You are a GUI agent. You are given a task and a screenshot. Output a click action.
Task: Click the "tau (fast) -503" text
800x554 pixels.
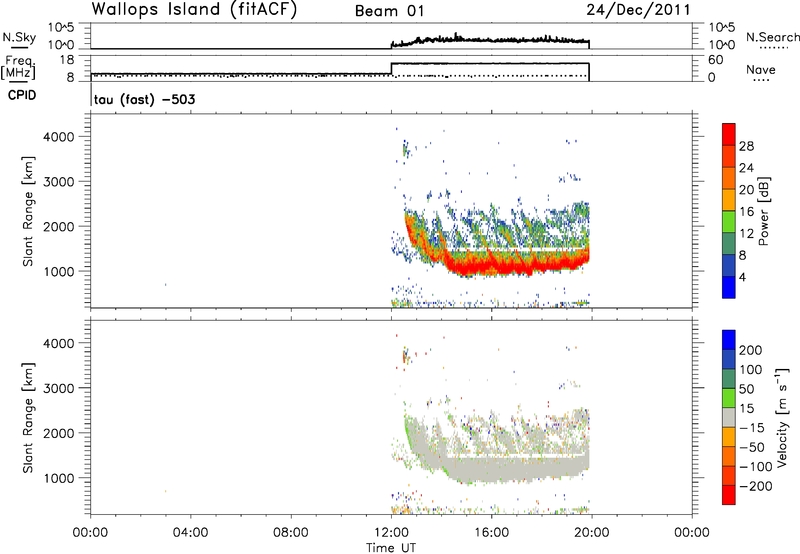pos(144,99)
